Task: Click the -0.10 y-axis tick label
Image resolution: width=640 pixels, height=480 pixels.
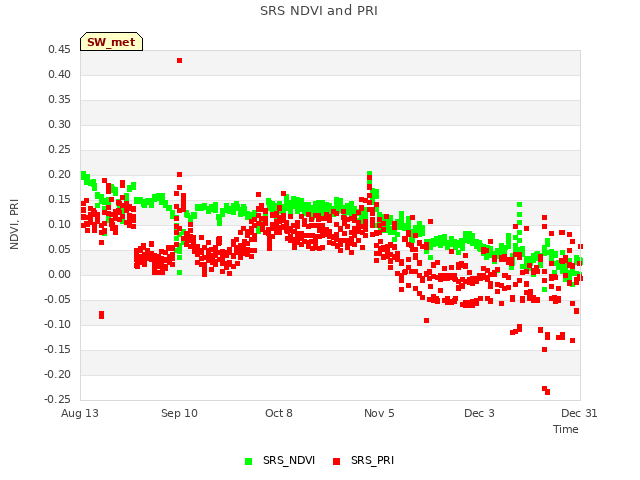Action: click(x=58, y=324)
